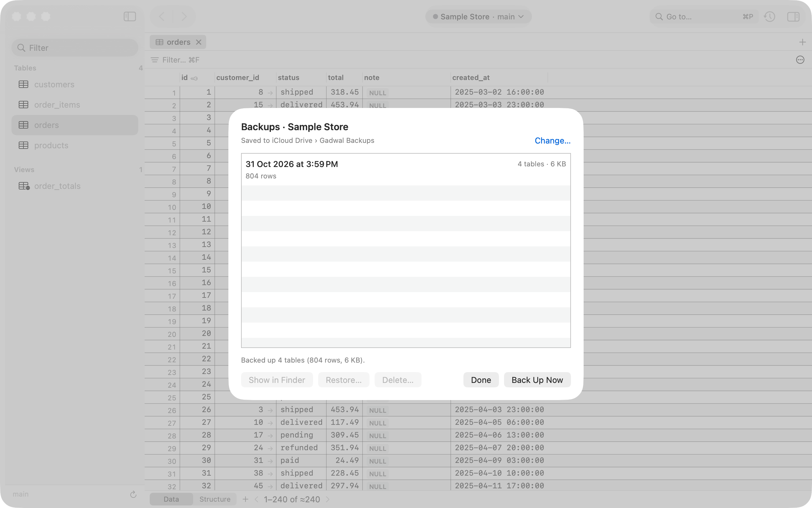Close the orders tab
The image size is (812, 508).
199,42
